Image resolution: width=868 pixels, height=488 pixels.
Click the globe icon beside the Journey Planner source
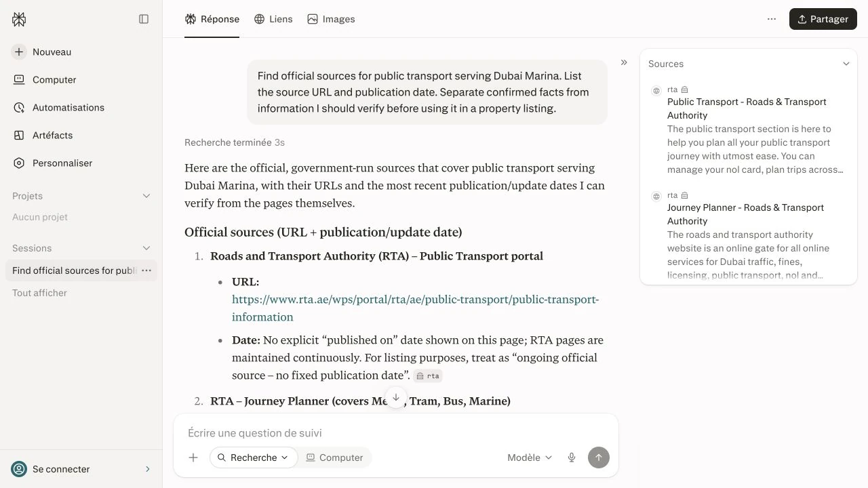pyautogui.click(x=656, y=196)
